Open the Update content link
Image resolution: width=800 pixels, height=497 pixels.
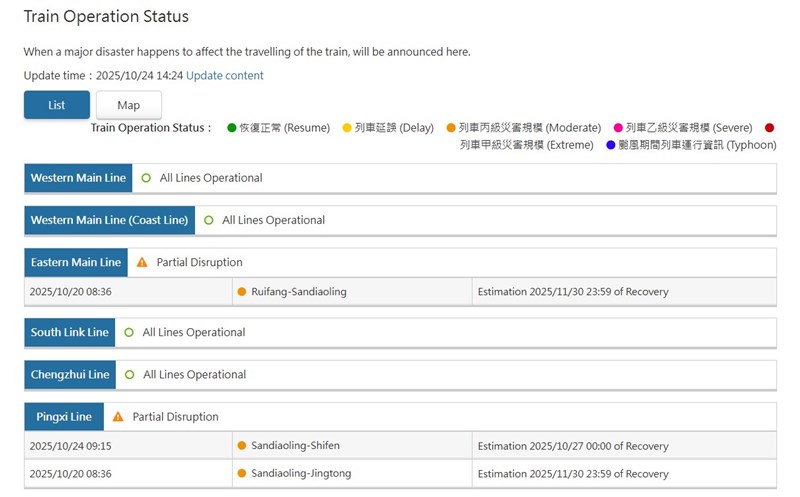(x=225, y=76)
